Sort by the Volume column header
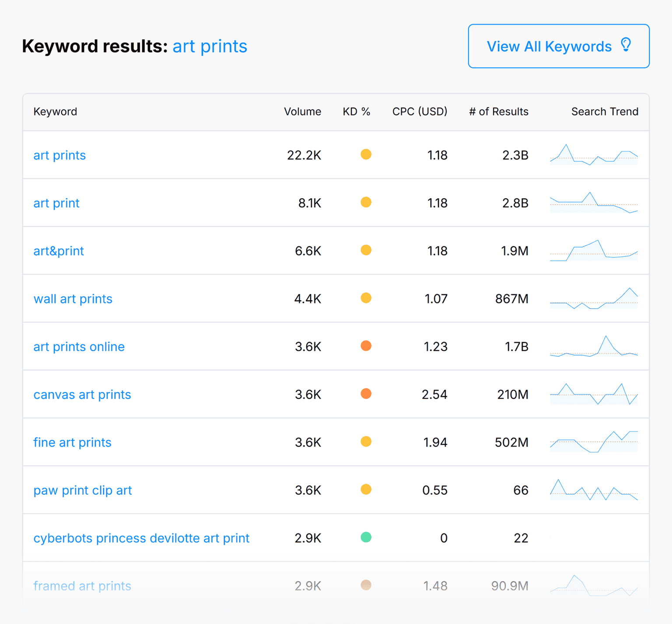672x624 pixels. [303, 112]
